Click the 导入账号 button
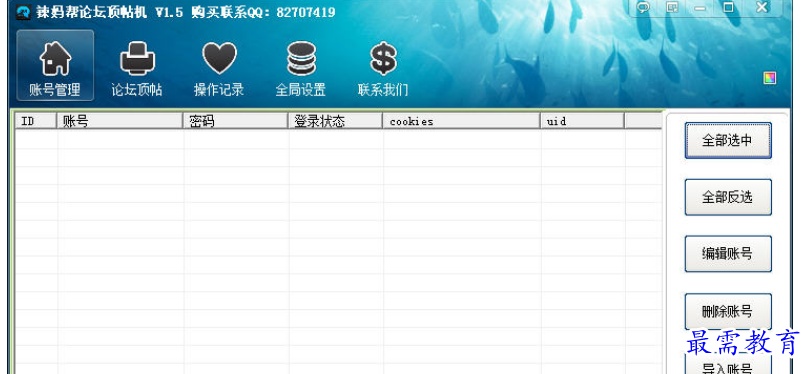 tap(728, 364)
